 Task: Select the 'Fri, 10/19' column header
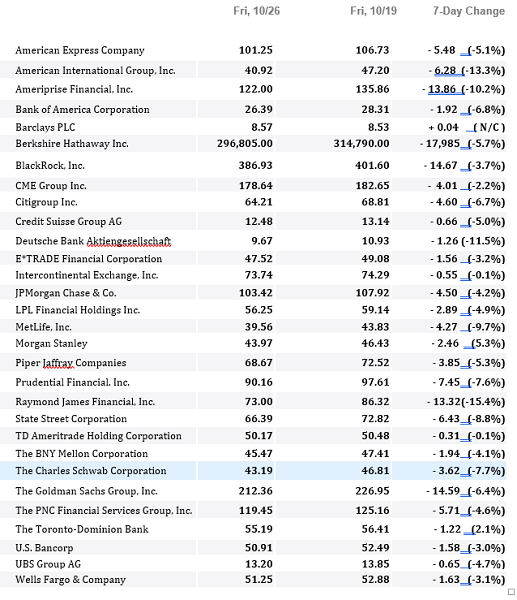373,11
